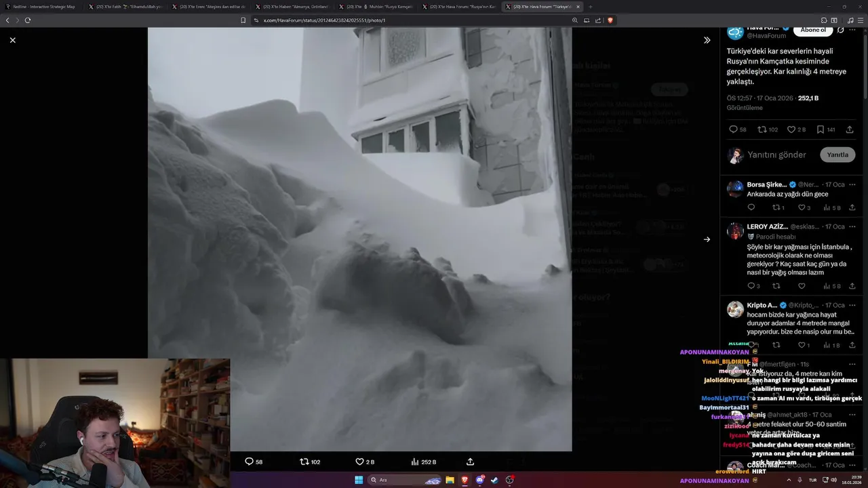Switch to X'te Hava Forum Rusya'nın tab
The height and width of the screenshot is (488, 868).
[460, 7]
